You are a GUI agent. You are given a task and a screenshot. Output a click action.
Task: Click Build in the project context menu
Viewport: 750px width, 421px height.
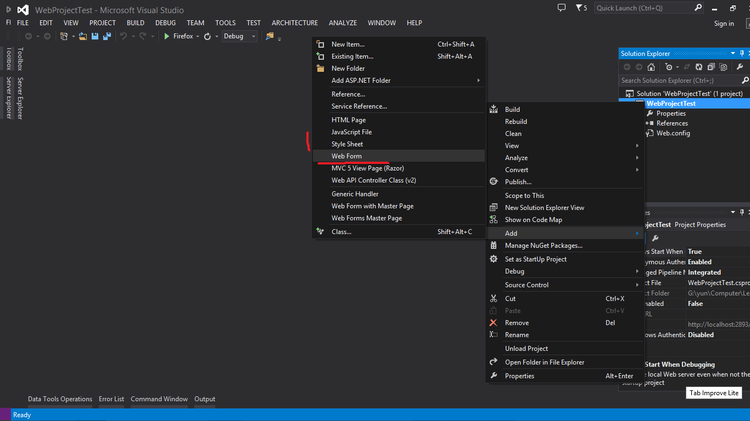coord(564,109)
